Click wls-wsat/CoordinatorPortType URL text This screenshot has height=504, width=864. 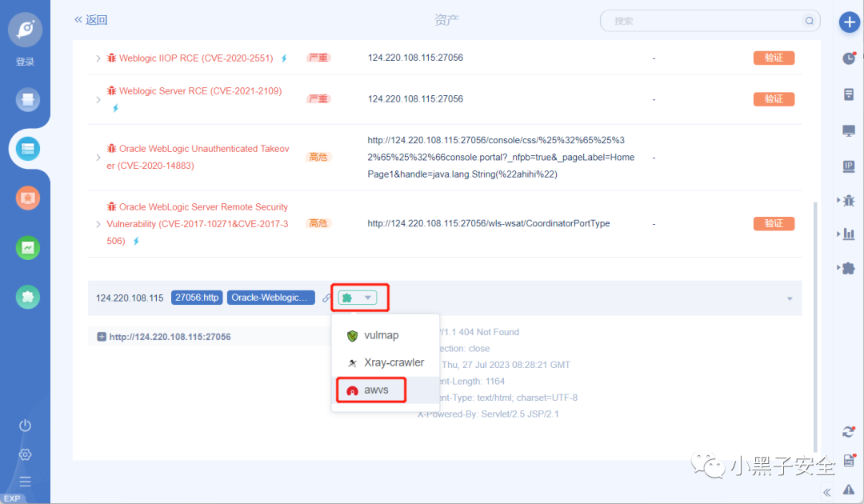(x=489, y=224)
